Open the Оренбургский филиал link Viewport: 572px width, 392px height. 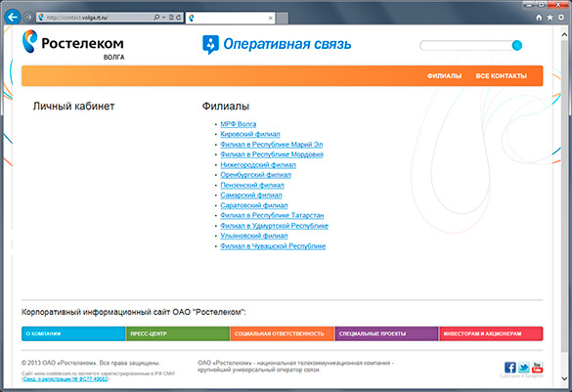point(256,175)
